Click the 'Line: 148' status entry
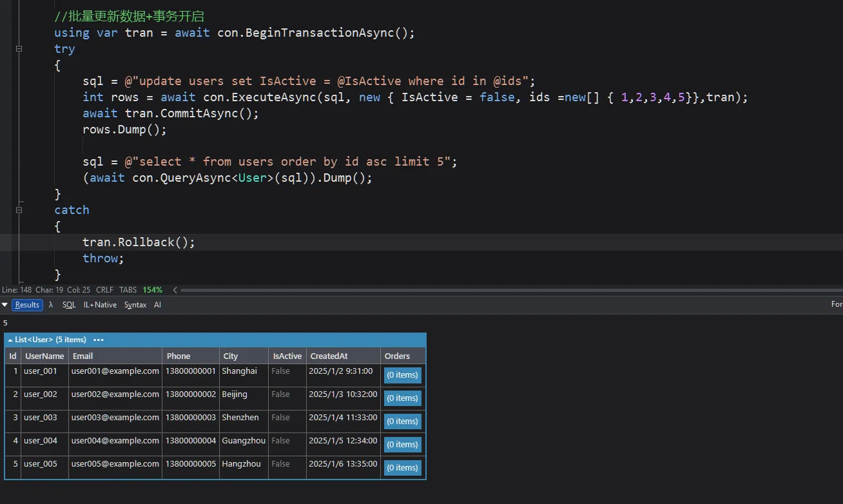The width and height of the screenshot is (843, 504). (x=17, y=290)
